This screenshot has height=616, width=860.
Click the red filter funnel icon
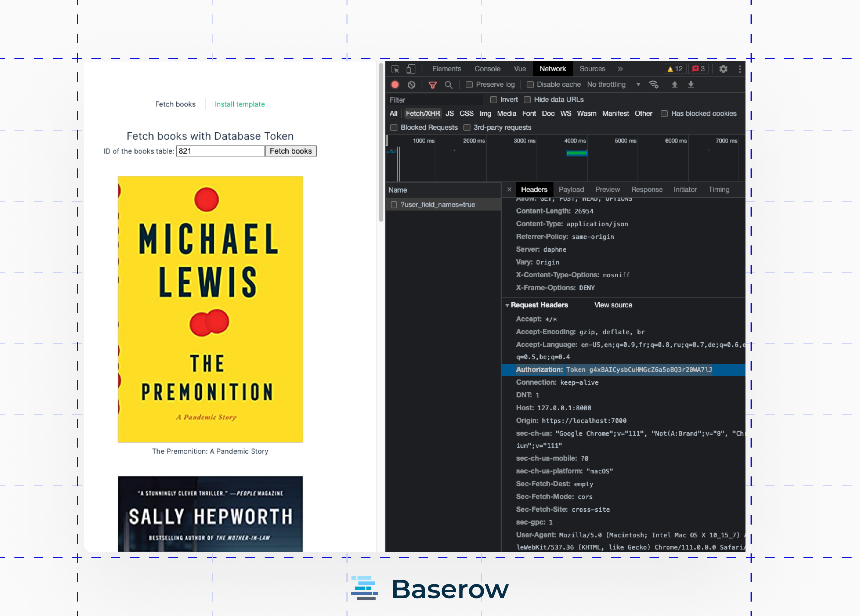(432, 85)
